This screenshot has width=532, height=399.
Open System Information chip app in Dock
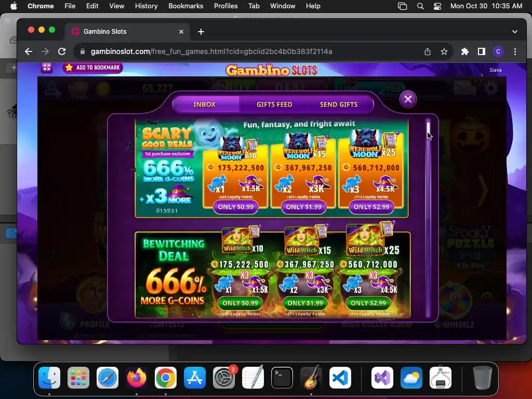tap(441, 378)
